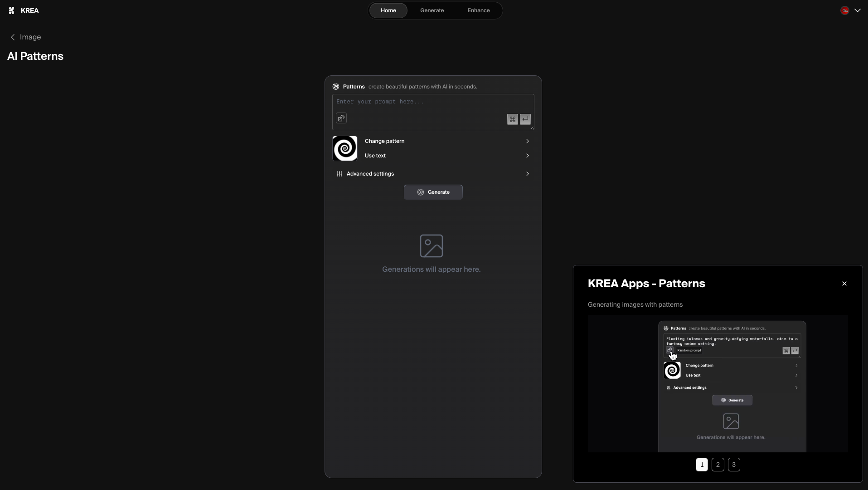
Task: Select the Home tab
Action: 388,10
